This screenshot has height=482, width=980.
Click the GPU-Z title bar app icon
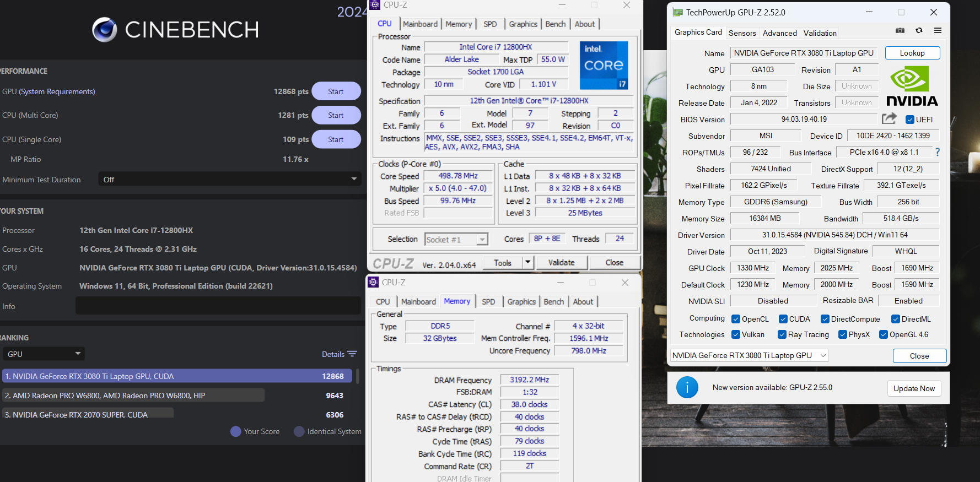677,12
